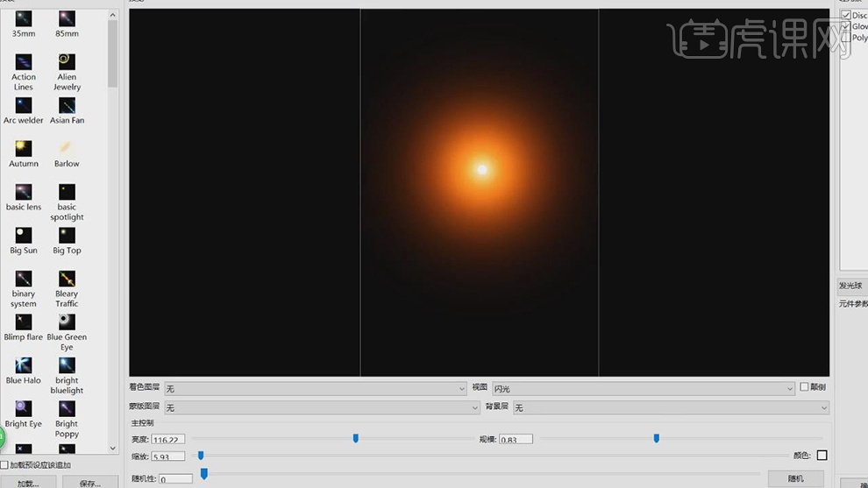Pick the binary system preset
Image resolution: width=868 pixels, height=488 pixels.
24,289
